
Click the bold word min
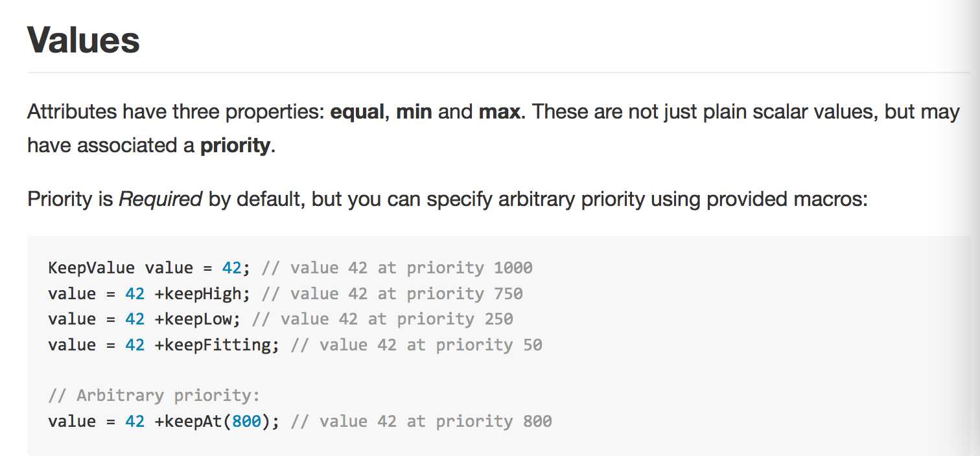pos(415,112)
